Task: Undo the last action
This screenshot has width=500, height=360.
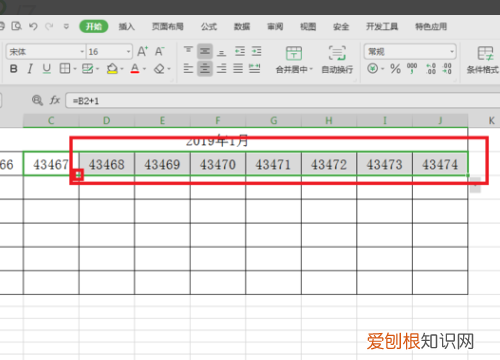Action: click(x=33, y=26)
